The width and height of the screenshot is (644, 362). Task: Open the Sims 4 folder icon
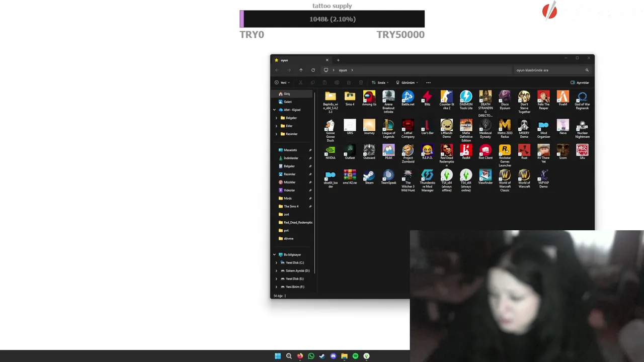(350, 99)
